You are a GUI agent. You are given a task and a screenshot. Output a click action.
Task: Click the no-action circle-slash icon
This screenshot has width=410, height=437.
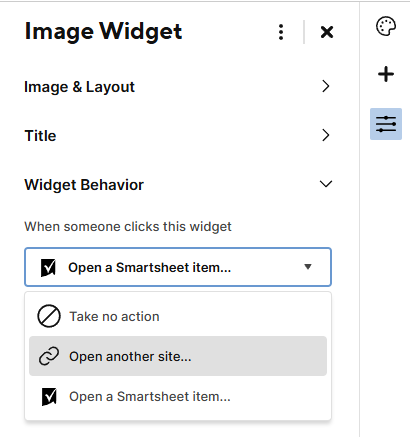point(49,316)
